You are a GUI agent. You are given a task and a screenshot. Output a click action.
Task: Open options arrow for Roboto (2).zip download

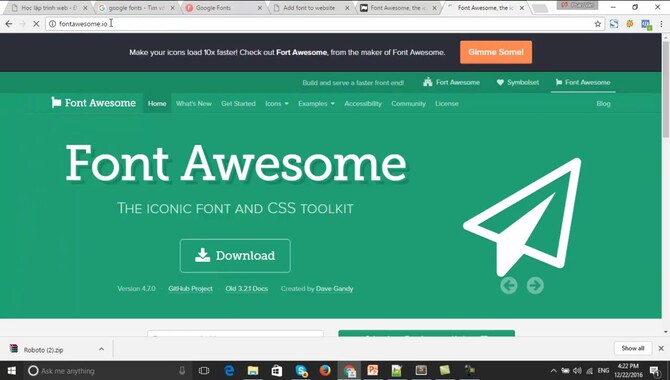tap(101, 349)
